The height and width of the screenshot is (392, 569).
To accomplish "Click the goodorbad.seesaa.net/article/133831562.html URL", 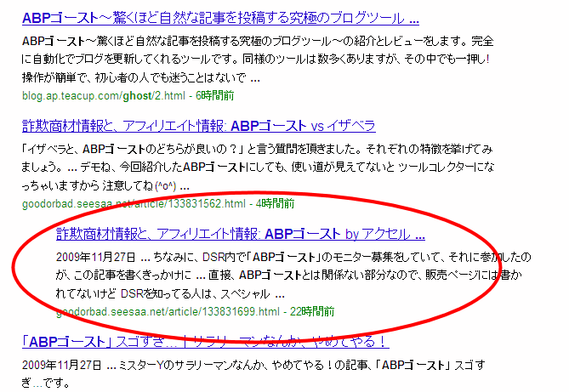I will (x=134, y=203).
